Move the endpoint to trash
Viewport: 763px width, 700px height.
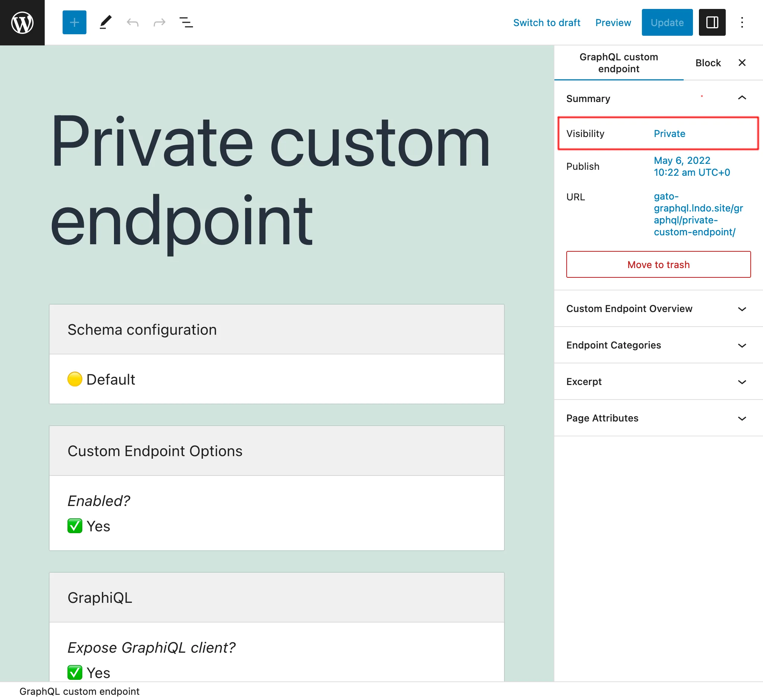pos(658,264)
